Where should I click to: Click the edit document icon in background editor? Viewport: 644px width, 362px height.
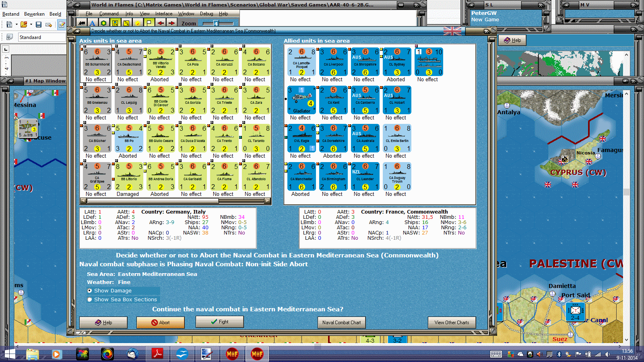62,25
